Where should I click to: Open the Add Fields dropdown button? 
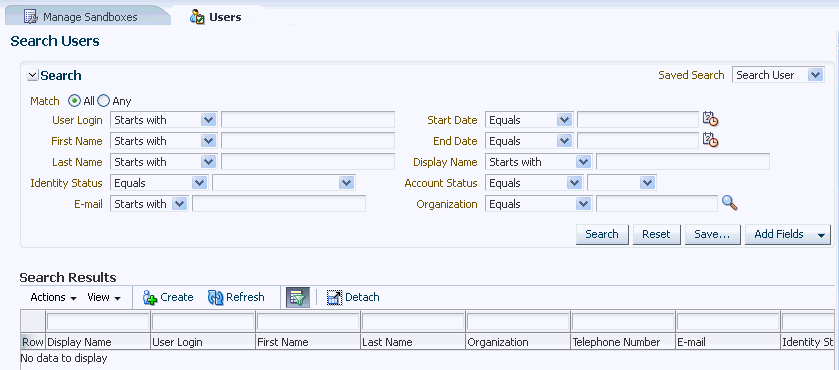click(788, 235)
